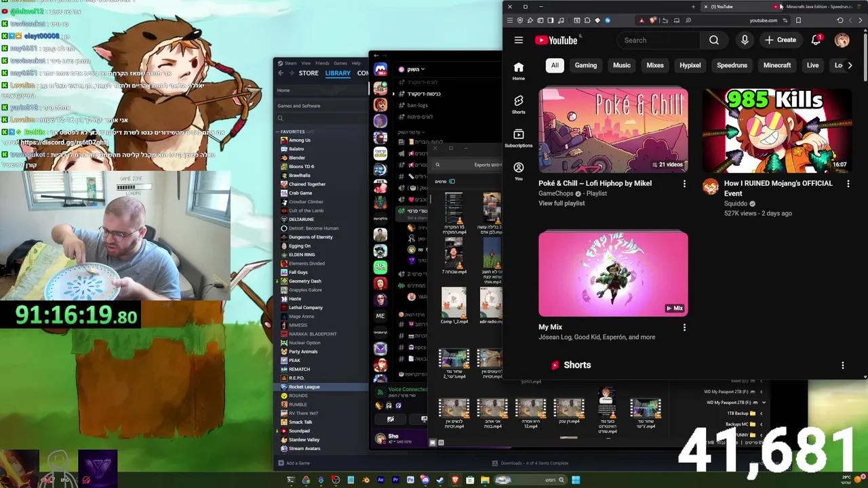Image resolution: width=868 pixels, height=488 pixels.
Task: Open the Steam STORE tab
Action: click(309, 73)
